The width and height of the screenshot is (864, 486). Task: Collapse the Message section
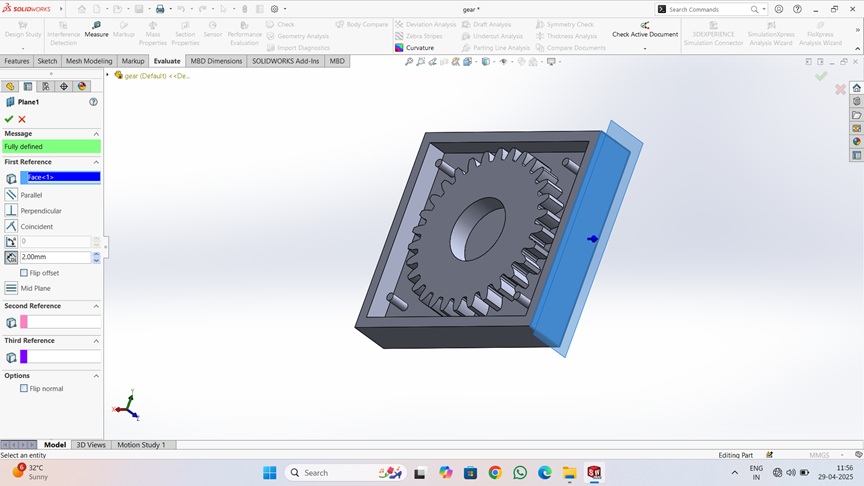click(x=96, y=134)
